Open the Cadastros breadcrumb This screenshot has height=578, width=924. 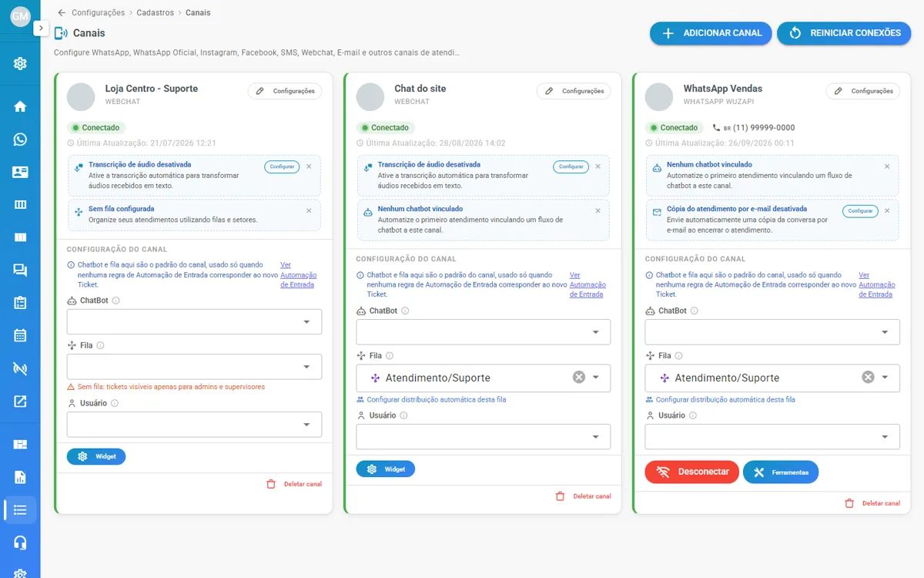point(155,12)
